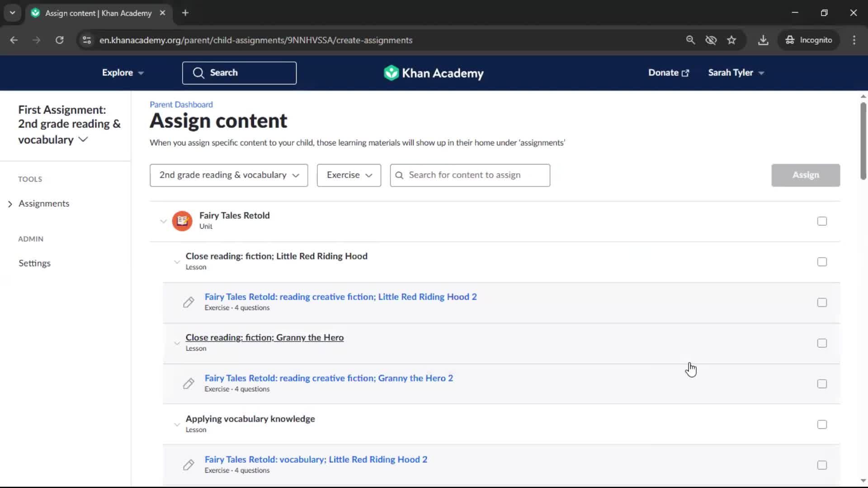Open the Exercise content type dropdown
The height and width of the screenshot is (488, 868).
click(x=349, y=175)
